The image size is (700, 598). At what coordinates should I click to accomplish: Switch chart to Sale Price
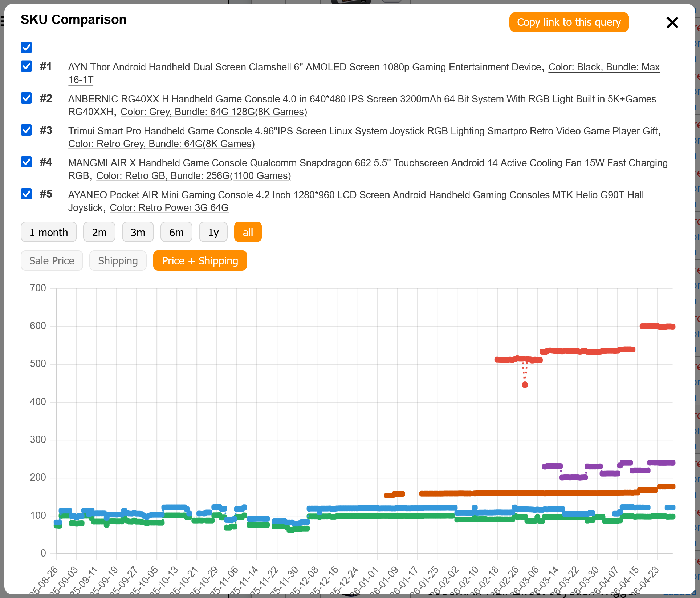pos(52,261)
